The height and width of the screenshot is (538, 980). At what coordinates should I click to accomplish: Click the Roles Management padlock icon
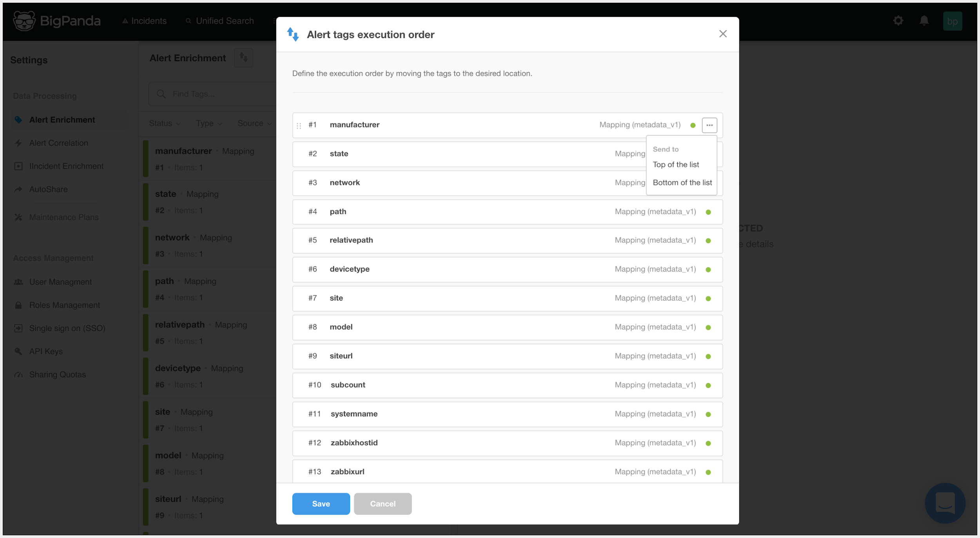18,305
